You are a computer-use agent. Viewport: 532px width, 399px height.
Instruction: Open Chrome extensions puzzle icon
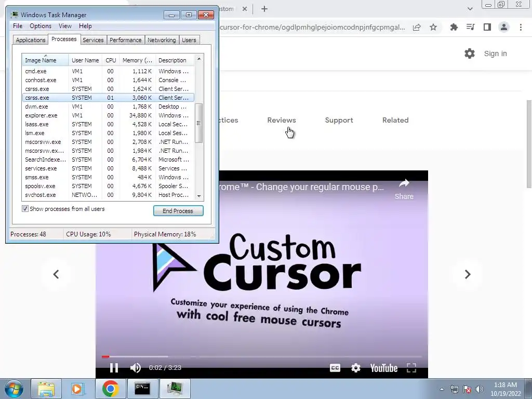pos(454,27)
